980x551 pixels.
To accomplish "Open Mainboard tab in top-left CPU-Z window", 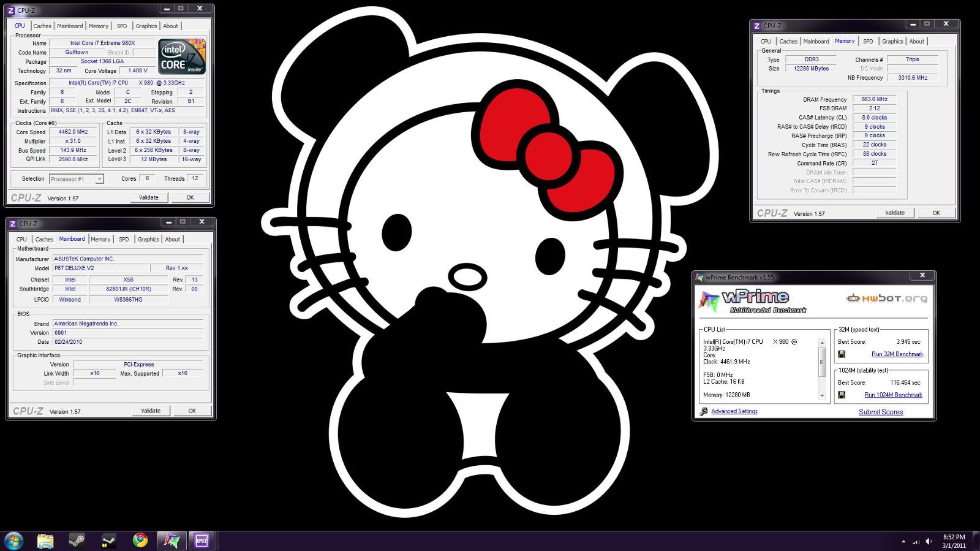I will [70, 26].
